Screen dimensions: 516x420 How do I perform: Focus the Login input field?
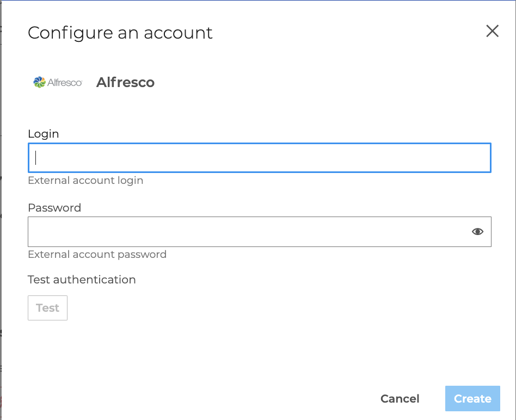click(x=259, y=158)
